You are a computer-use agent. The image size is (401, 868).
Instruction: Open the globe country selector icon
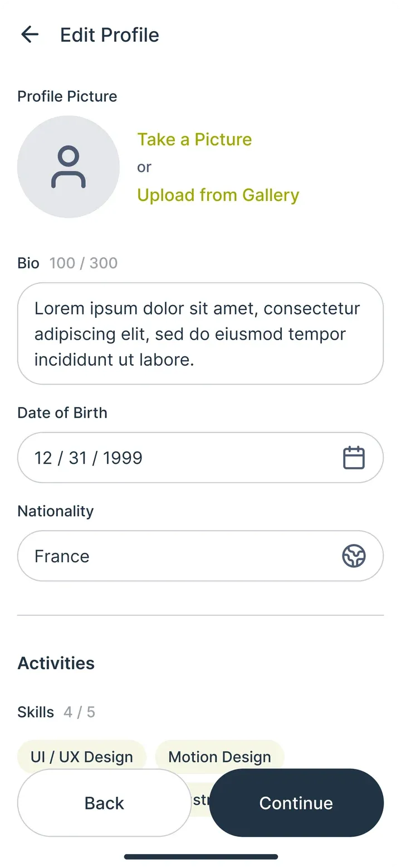(354, 556)
